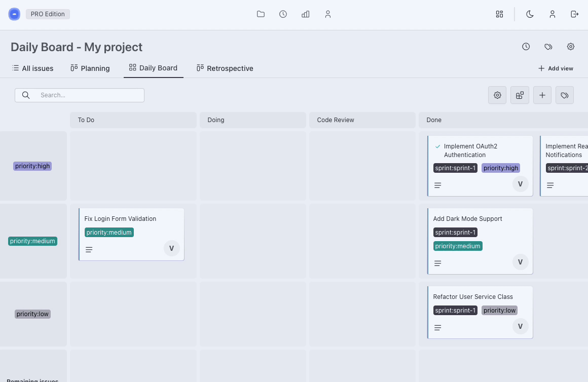Open the labels filter button in board toolbar
The width and height of the screenshot is (588, 382).
tap(565, 95)
